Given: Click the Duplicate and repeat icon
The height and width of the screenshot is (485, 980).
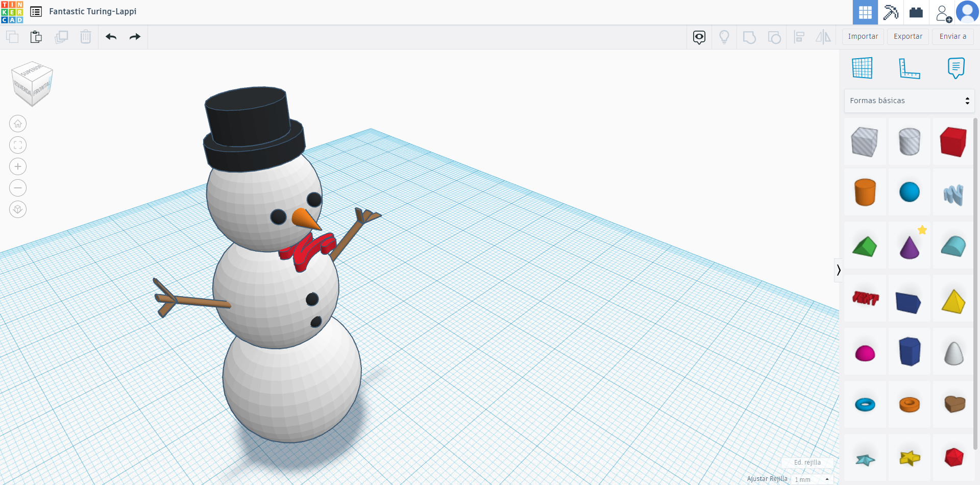Looking at the screenshot, I should (x=61, y=37).
